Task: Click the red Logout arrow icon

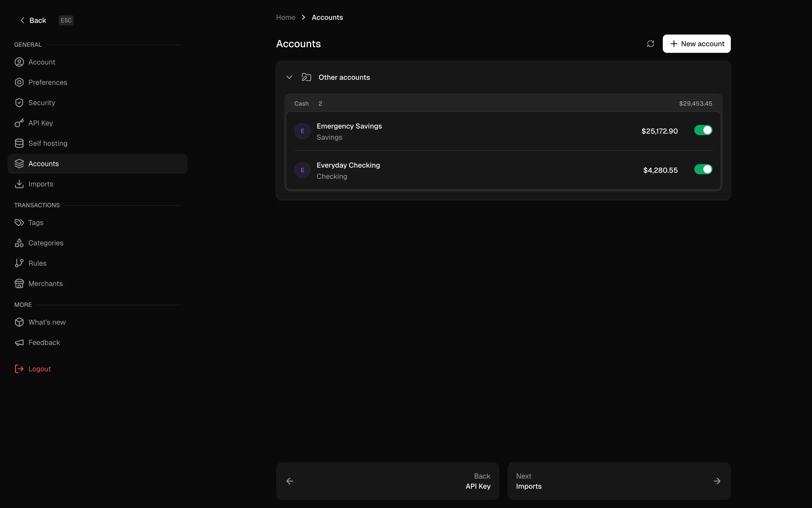Action: [x=19, y=369]
